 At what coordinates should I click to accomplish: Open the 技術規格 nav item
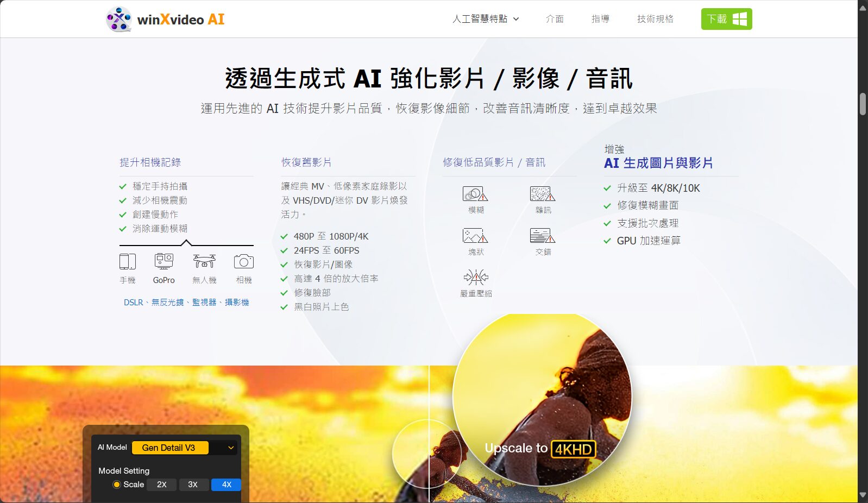coord(655,19)
